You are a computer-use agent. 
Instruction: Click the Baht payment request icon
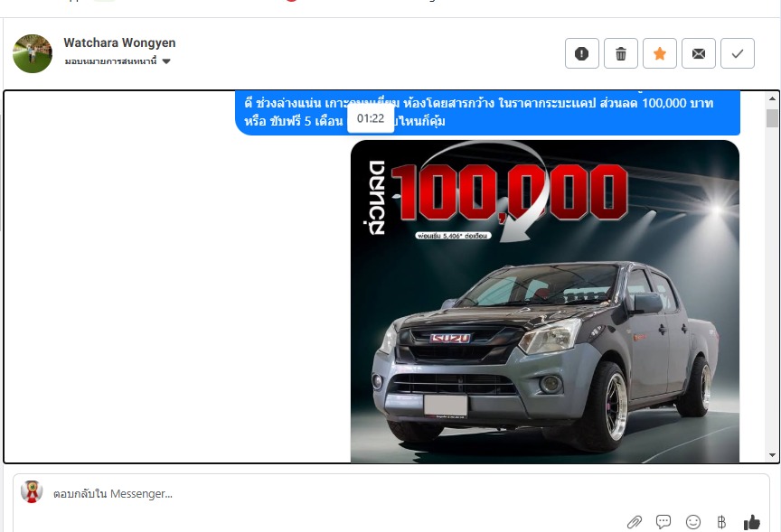[x=721, y=522]
